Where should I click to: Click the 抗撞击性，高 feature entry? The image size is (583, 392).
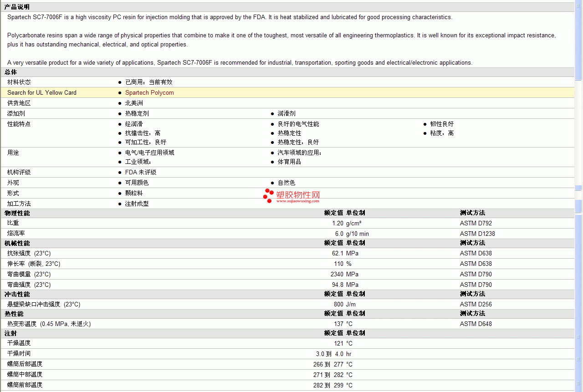pyautogui.click(x=143, y=133)
